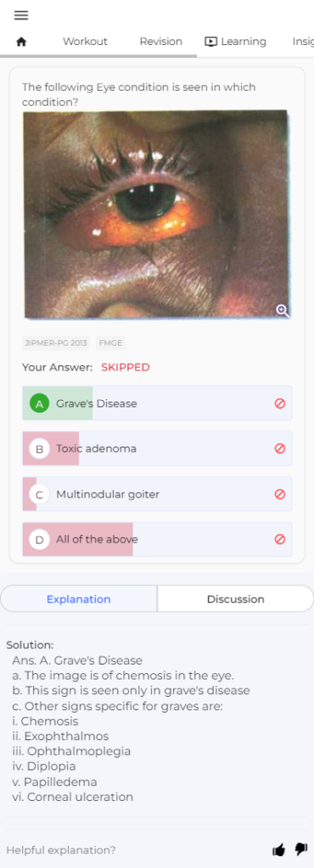The height and width of the screenshot is (868, 314).
Task: Click thumbs down for explanation
Action: tap(300, 849)
